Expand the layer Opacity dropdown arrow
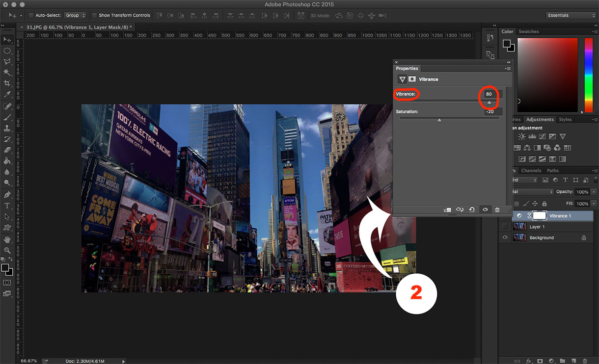 [x=594, y=192]
